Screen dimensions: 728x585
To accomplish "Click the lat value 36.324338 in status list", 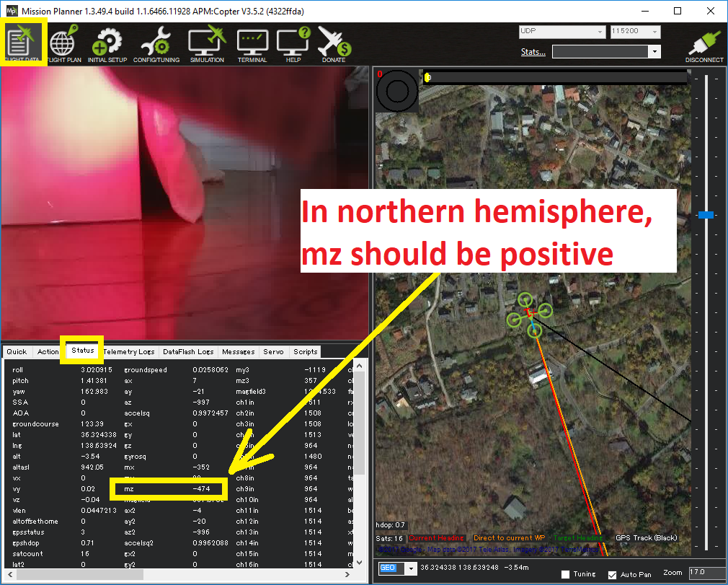I will coord(99,435).
